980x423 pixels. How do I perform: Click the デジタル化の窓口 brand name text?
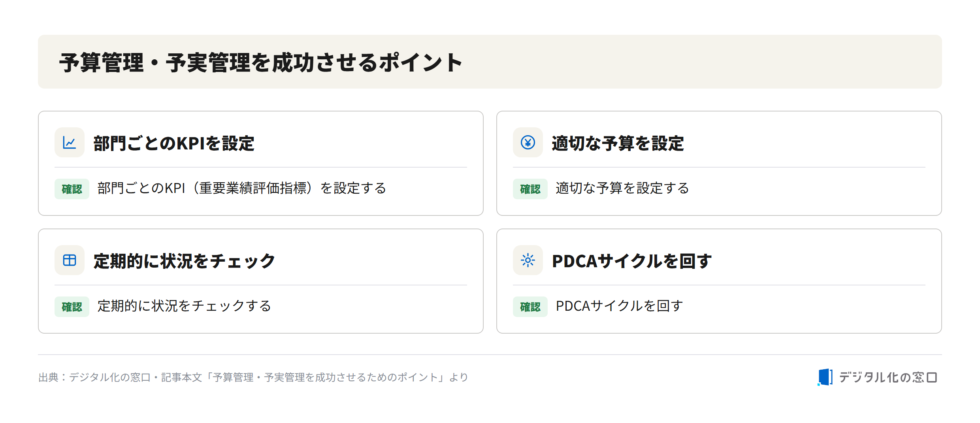click(x=888, y=377)
